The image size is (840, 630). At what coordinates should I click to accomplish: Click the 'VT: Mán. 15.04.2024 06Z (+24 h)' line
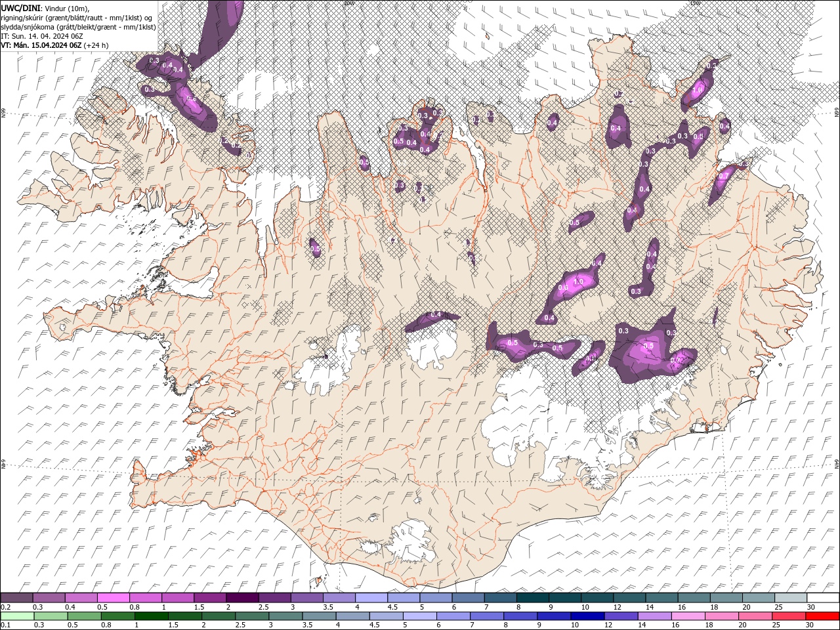pos(54,45)
